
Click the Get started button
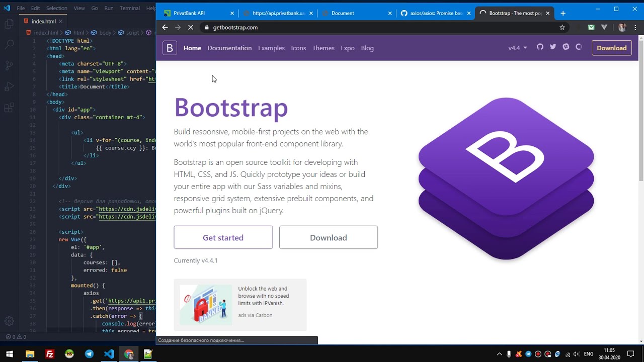coord(223,237)
